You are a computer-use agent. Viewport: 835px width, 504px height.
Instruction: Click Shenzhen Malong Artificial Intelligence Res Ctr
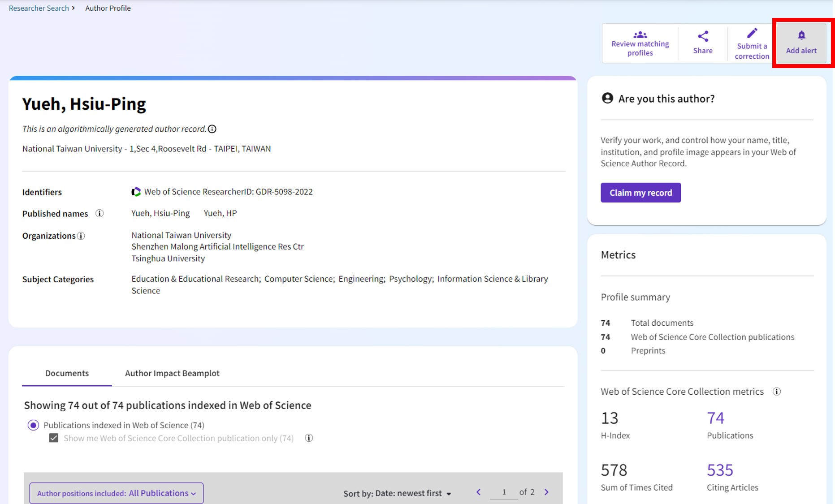[x=217, y=246]
